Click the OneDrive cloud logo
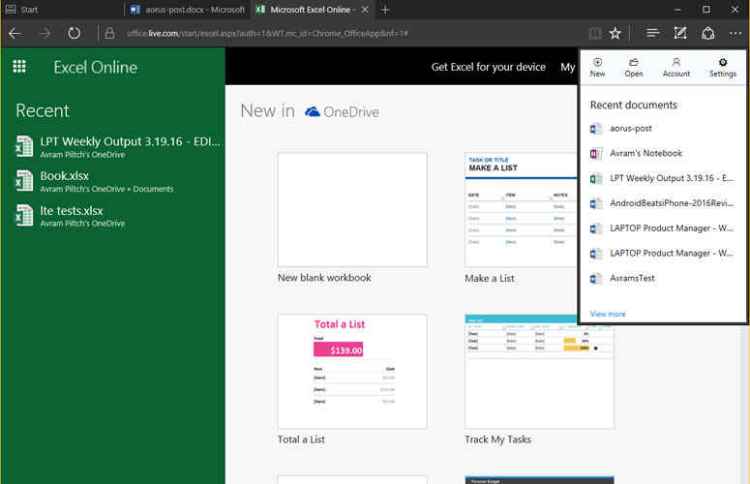750x484 pixels. [312, 112]
